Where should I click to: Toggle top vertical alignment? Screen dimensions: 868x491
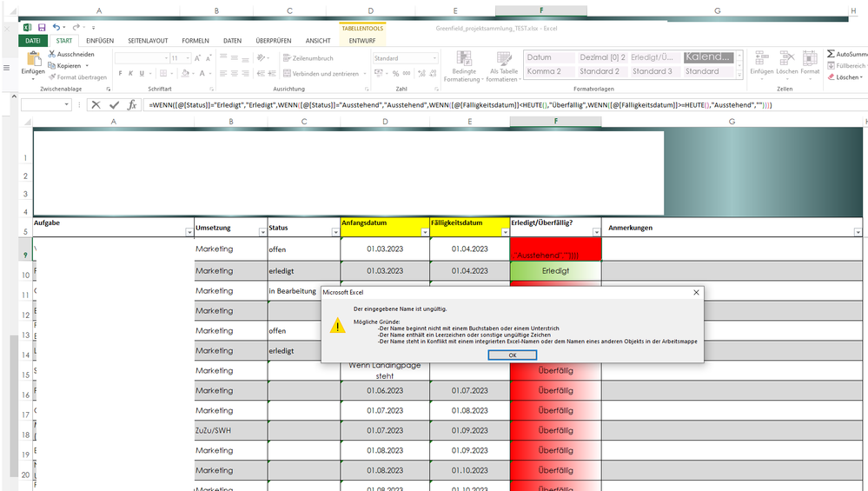pyautogui.click(x=223, y=57)
